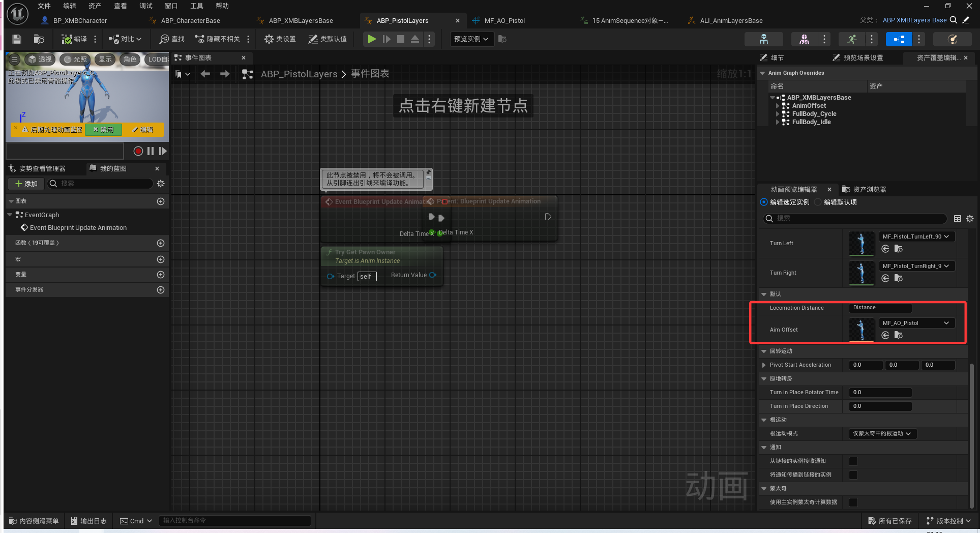Image resolution: width=980 pixels, height=533 pixels.
Task: Click the 禁用 disable button in the viewport
Action: pyautogui.click(x=103, y=130)
